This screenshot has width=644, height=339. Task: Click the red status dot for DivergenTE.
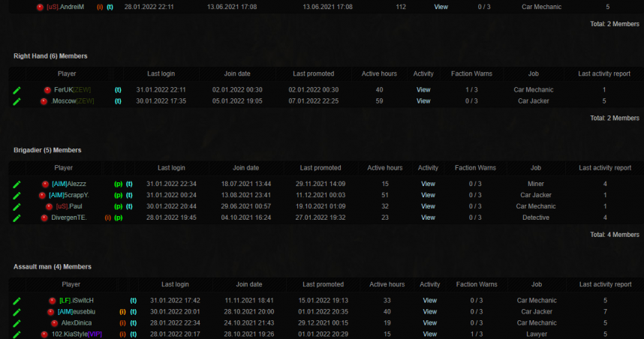[x=44, y=218]
